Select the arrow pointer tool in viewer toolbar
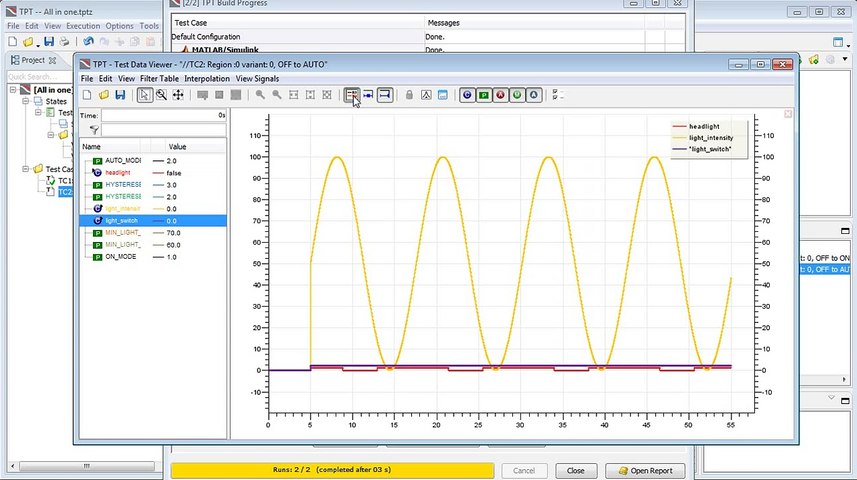857x480 pixels. click(144, 95)
